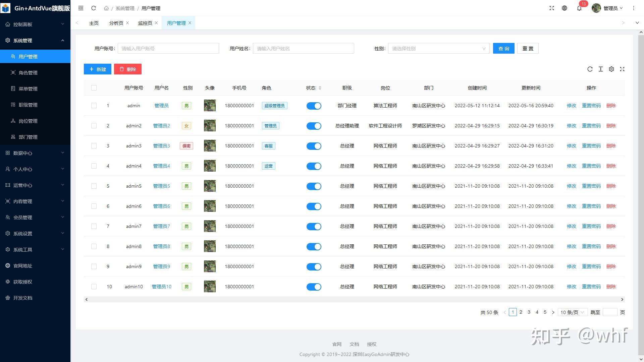644x362 pixels.
Task: Refresh the table using the reload icon
Action: (590, 69)
